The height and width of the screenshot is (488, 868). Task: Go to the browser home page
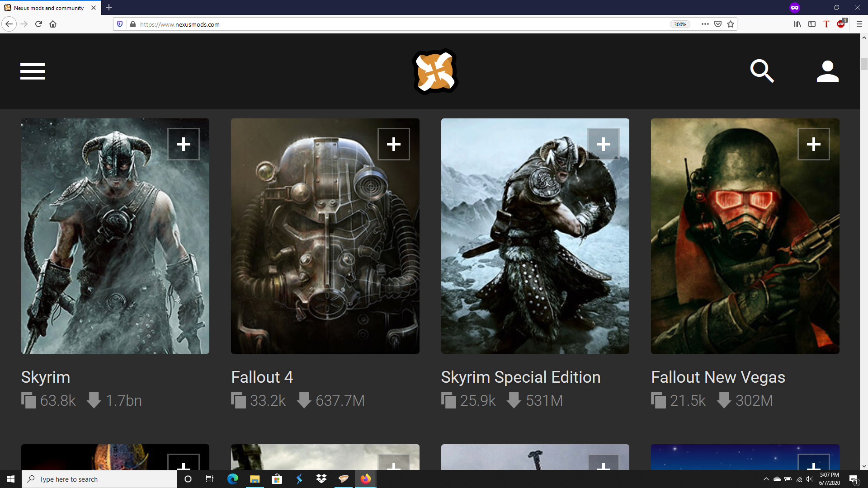[x=53, y=24]
